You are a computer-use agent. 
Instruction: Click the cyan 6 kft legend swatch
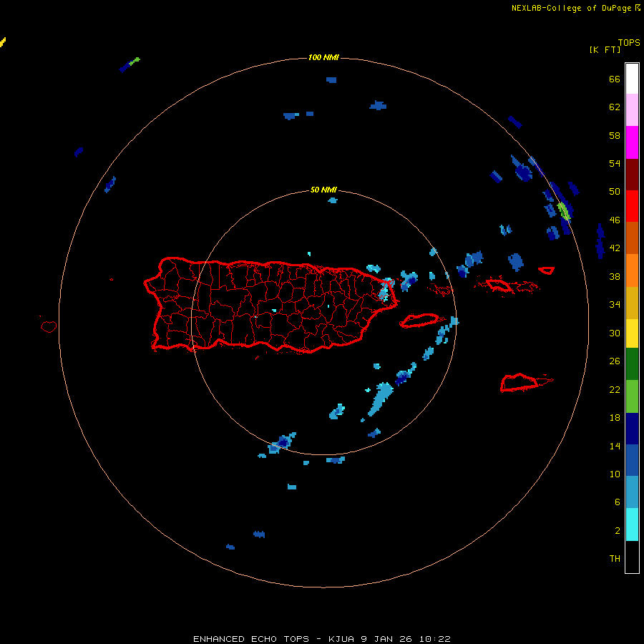pos(632,525)
